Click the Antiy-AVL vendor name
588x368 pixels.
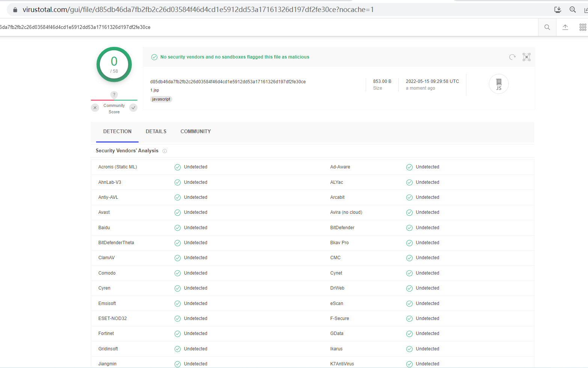coord(108,197)
